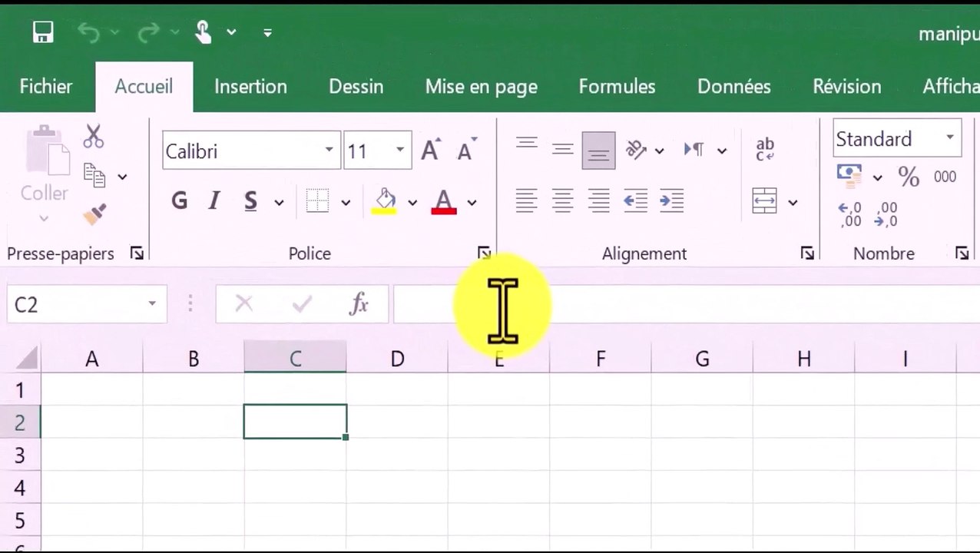This screenshot has height=553, width=980.
Task: Open Alignement dialog launcher
Action: click(807, 253)
